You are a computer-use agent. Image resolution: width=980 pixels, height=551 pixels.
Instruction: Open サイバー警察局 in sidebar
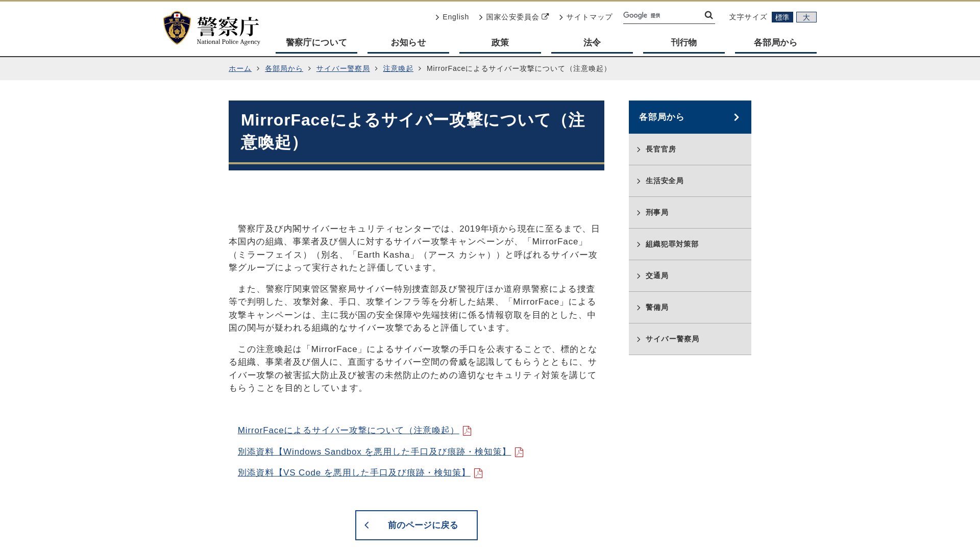[x=690, y=339]
